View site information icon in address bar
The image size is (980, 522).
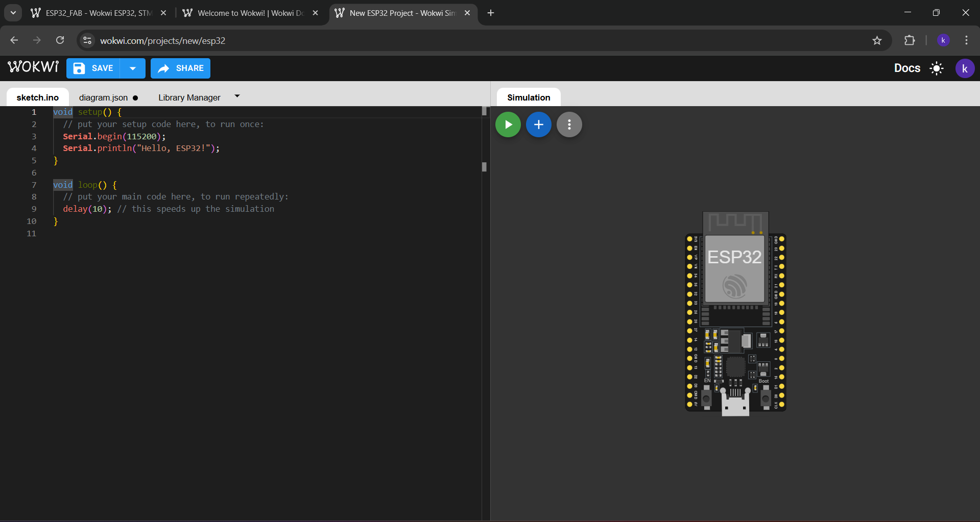coord(87,40)
